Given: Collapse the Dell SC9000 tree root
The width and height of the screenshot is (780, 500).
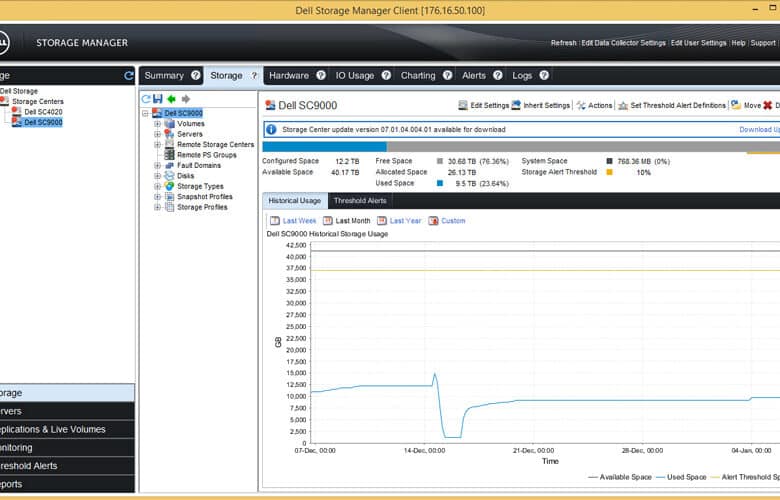Looking at the screenshot, I should click(145, 113).
